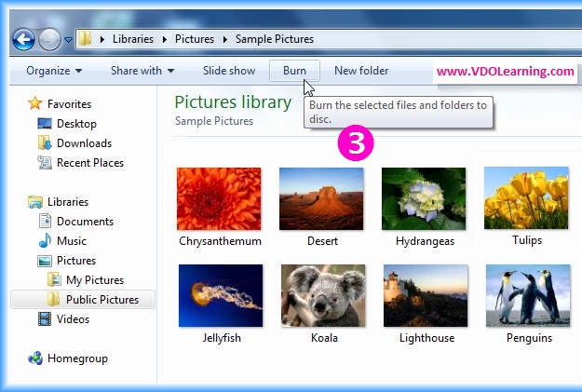
Task: Create a New folder
Action: pyautogui.click(x=361, y=71)
